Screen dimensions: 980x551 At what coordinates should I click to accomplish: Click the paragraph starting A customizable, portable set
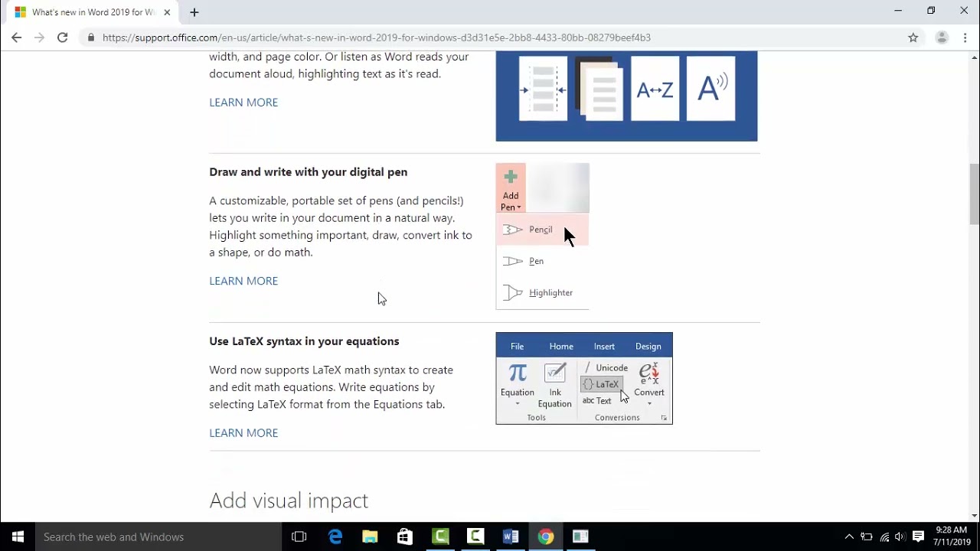(x=341, y=227)
